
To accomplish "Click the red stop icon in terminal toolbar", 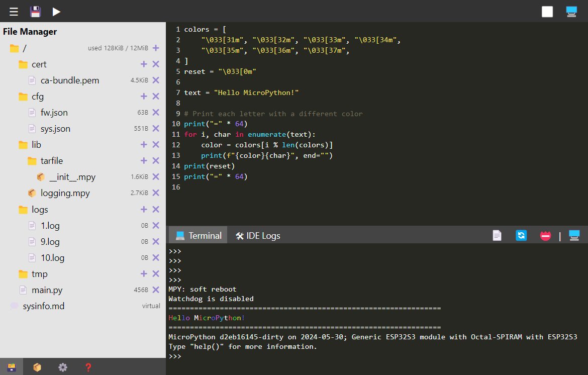I will tap(545, 235).
